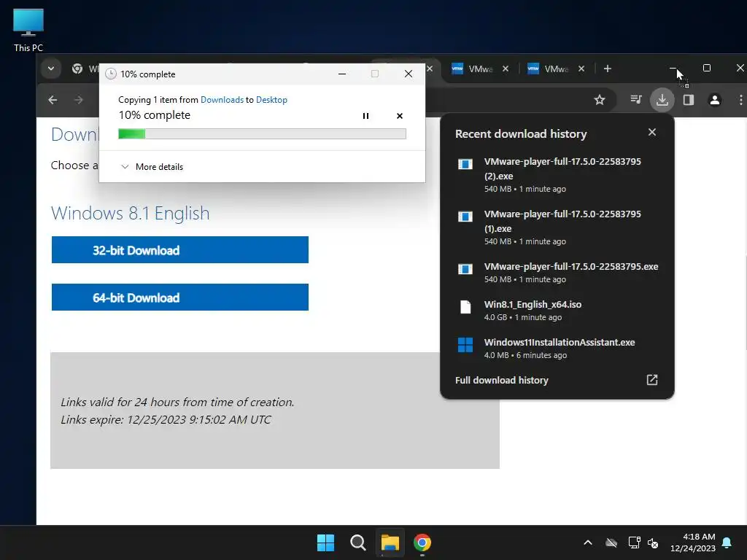Open VMware-player-full-17.5.0-22583795 (2).exe download
The height and width of the screenshot is (560, 747).
[557, 175]
